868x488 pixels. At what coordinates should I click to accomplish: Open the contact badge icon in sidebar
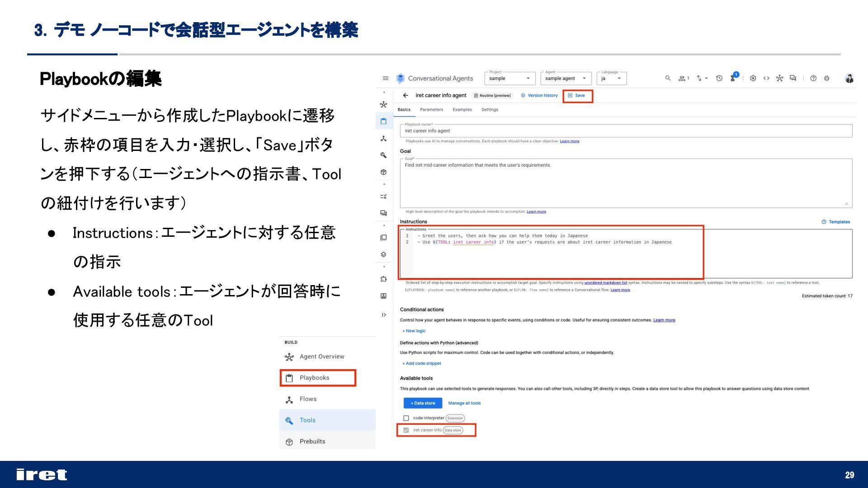pyautogui.click(x=383, y=296)
